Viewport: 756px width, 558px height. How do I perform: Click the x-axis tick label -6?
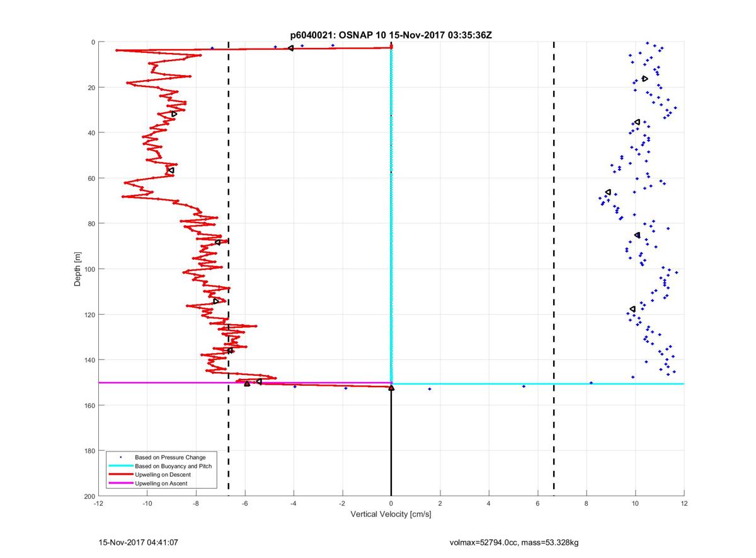pyautogui.click(x=244, y=504)
